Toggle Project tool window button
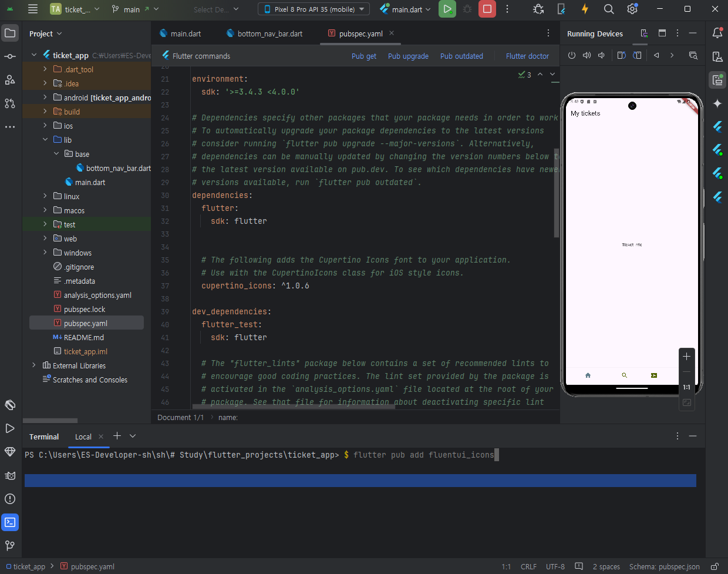Image resolution: width=728 pixels, height=574 pixels. (10, 33)
